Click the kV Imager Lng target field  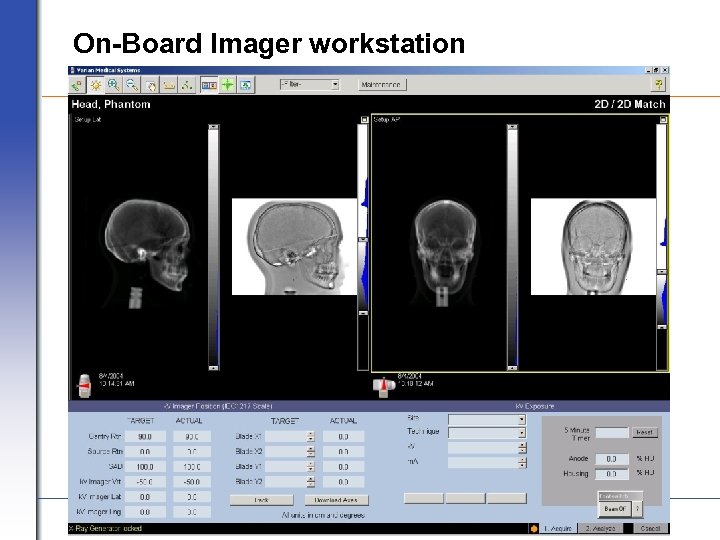(145, 512)
